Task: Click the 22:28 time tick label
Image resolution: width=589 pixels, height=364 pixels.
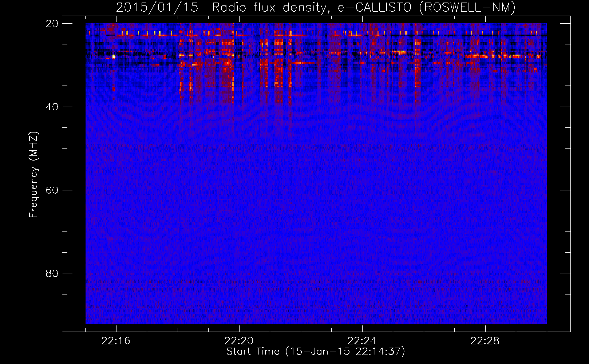Action: pyautogui.click(x=485, y=341)
